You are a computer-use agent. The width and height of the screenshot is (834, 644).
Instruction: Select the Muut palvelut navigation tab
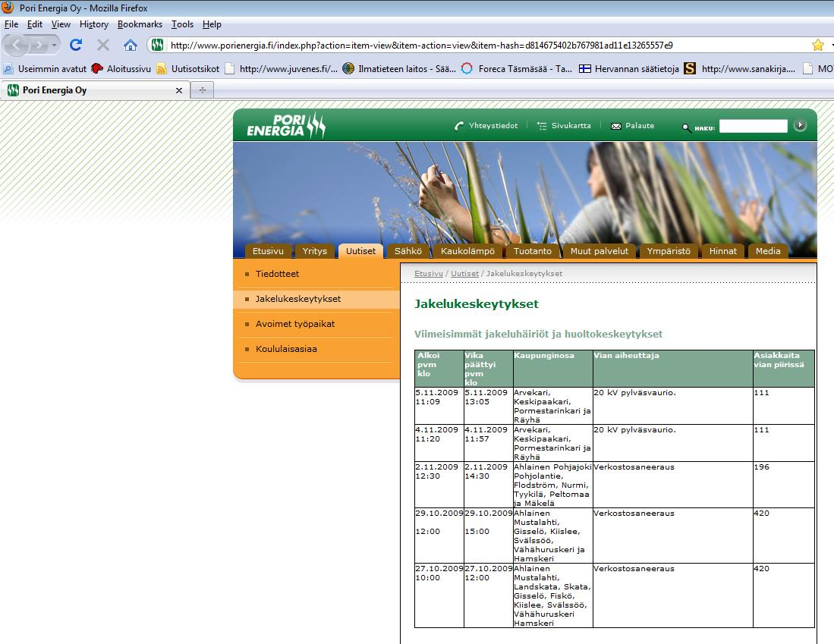599,251
